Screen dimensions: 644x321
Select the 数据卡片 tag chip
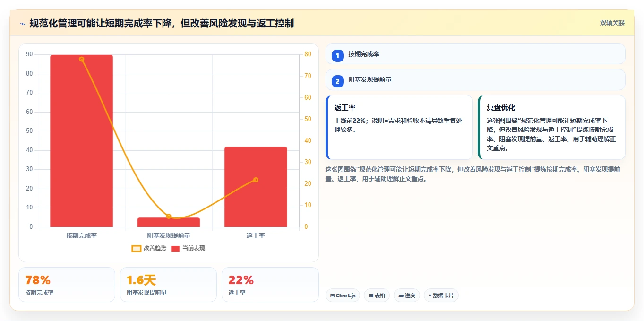(441, 295)
